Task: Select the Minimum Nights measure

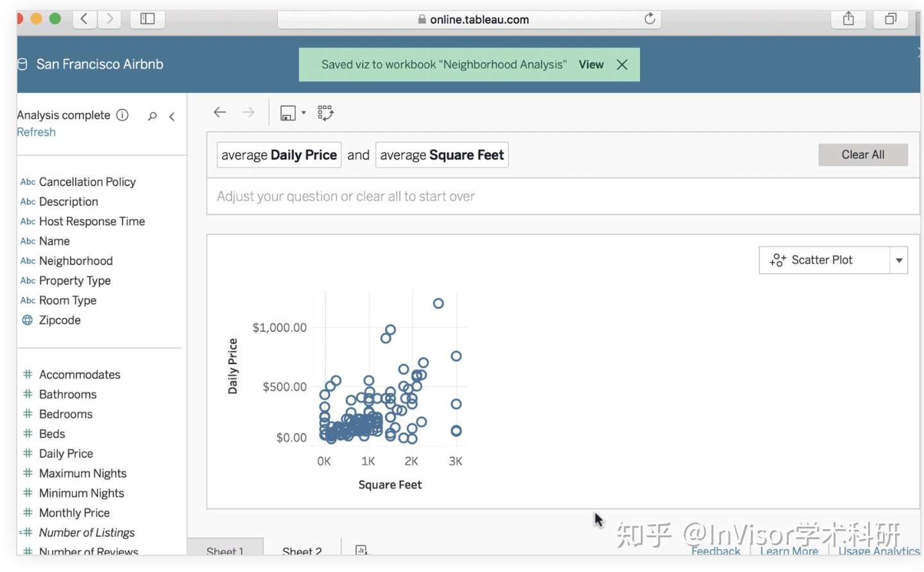Action: (x=81, y=493)
